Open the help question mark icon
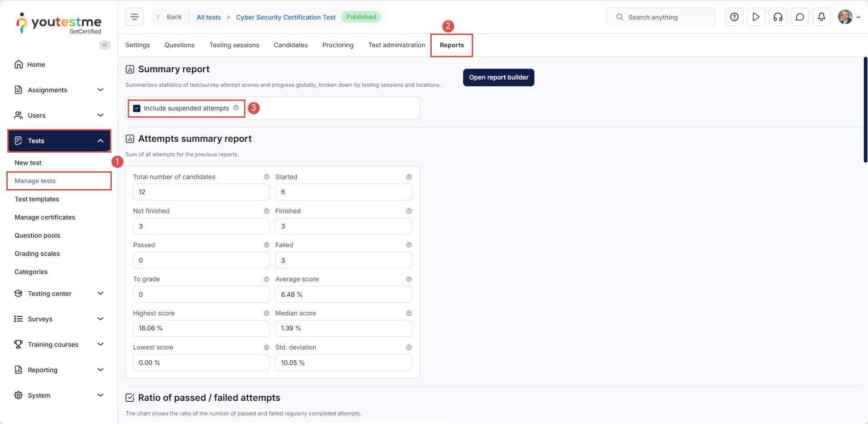 734,17
